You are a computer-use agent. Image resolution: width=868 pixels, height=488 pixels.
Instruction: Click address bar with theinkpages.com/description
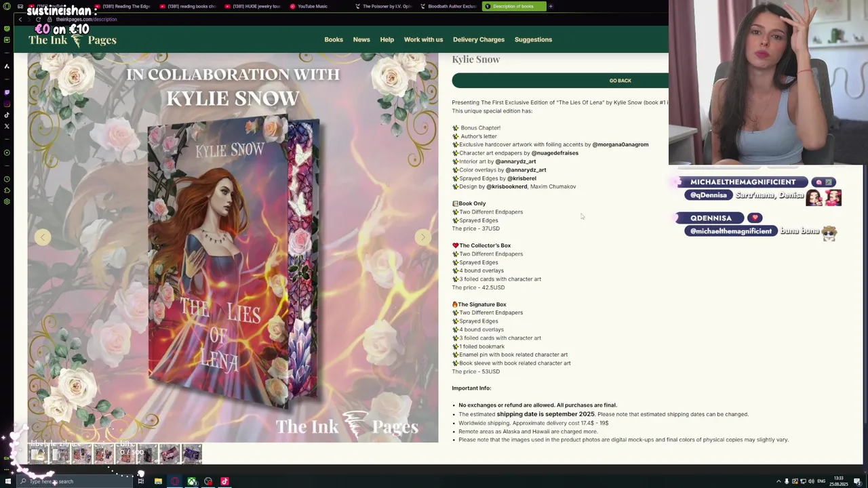point(86,20)
